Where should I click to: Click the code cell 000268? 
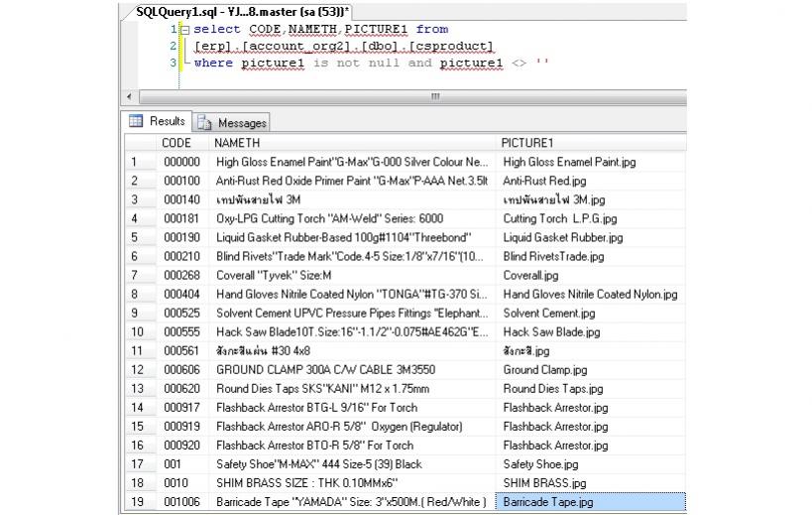click(182, 276)
